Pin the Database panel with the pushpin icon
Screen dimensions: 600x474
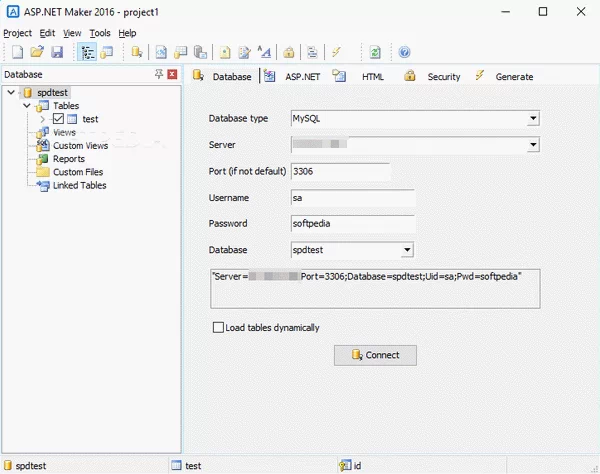[159, 74]
